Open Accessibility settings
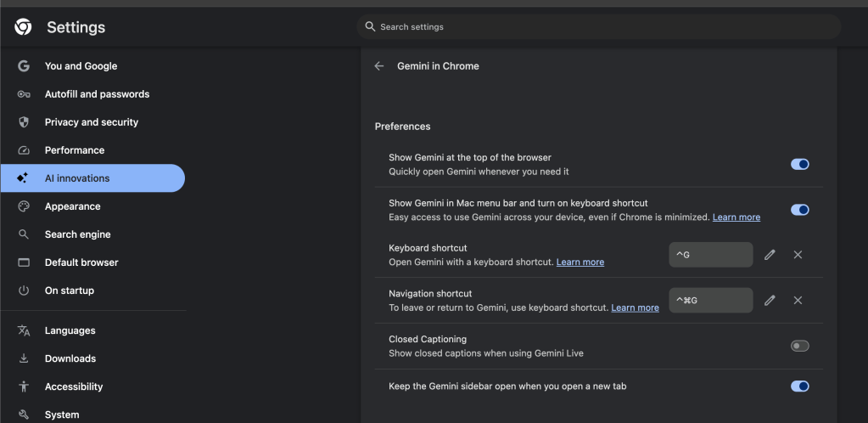This screenshot has height=423, width=868. point(92,386)
